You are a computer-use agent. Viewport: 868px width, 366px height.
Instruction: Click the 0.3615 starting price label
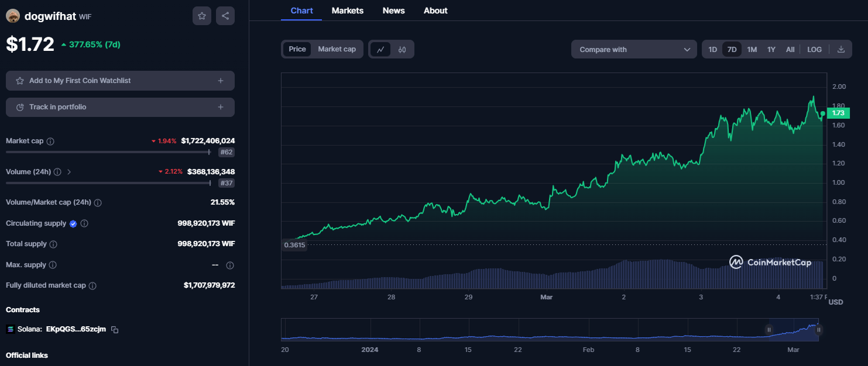[x=294, y=245]
